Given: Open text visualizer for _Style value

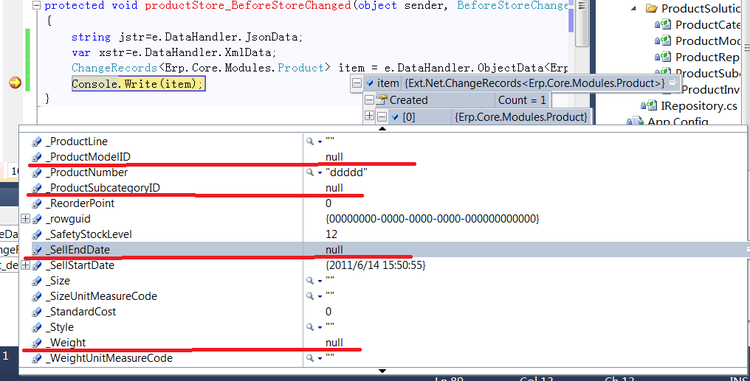Looking at the screenshot, I should click(310, 327).
